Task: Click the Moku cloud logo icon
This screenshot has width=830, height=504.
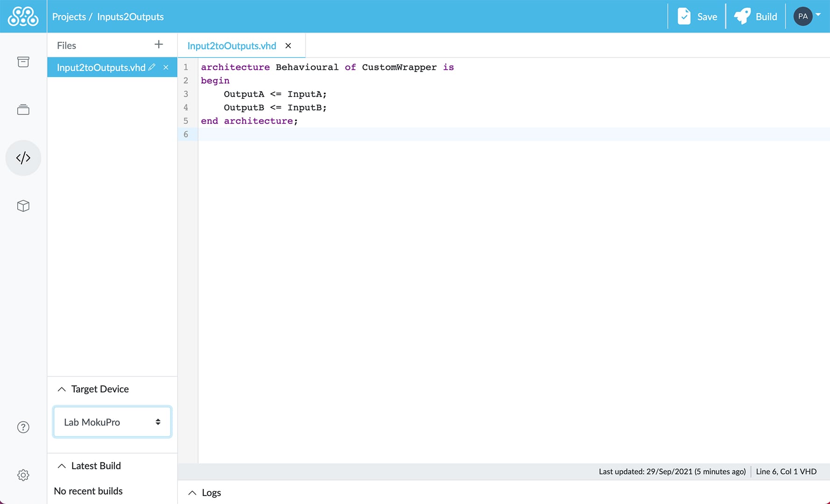Action: pyautogui.click(x=23, y=16)
